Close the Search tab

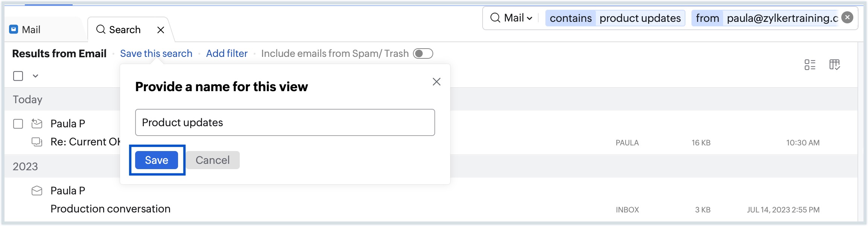(x=161, y=30)
